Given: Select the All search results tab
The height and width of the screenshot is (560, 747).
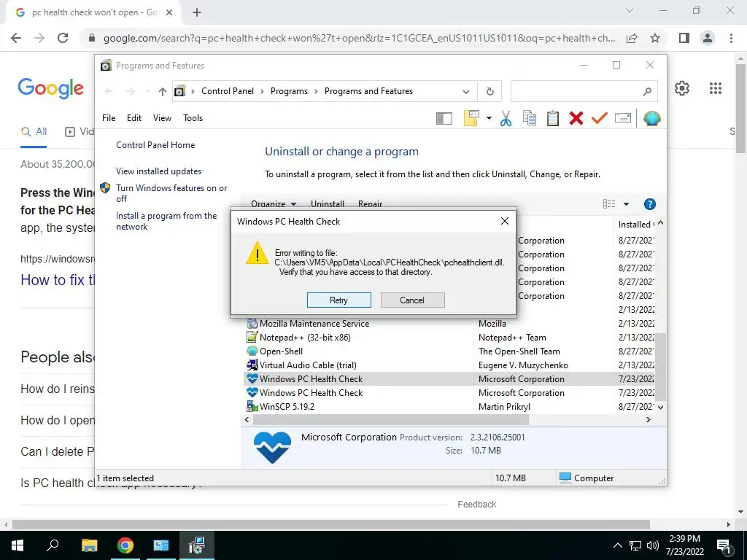Looking at the screenshot, I should pyautogui.click(x=34, y=131).
